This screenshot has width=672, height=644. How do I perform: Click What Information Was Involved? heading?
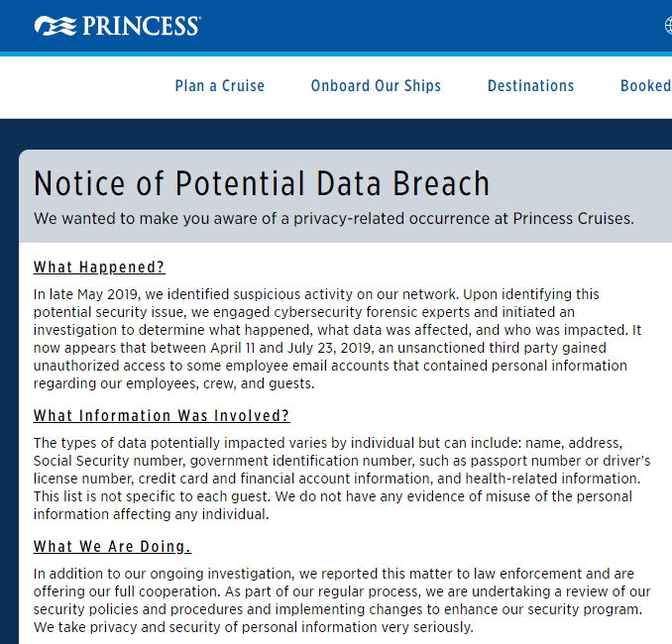pyautogui.click(x=162, y=416)
